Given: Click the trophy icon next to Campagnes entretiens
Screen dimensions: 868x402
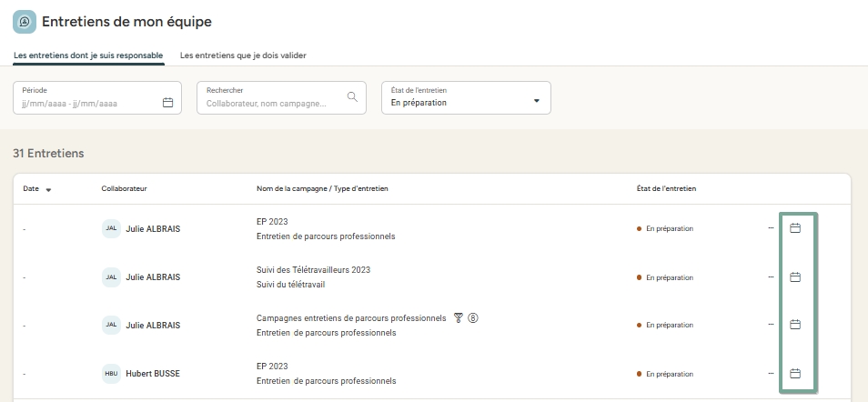Looking at the screenshot, I should coord(459,318).
